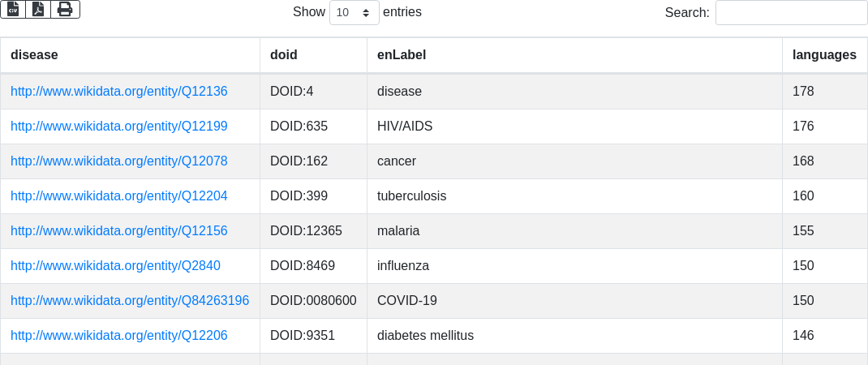The image size is (868, 365).
Task: Export table as CSV file
Action: 13,10
